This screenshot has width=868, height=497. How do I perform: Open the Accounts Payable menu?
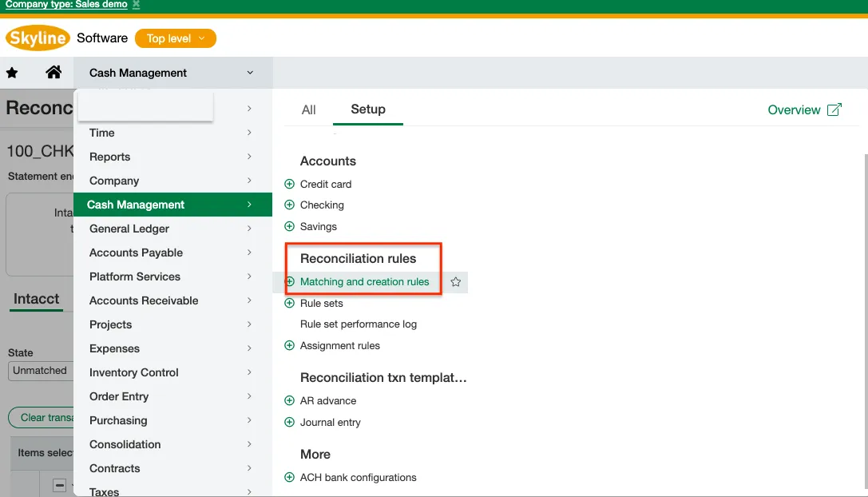[172, 252]
